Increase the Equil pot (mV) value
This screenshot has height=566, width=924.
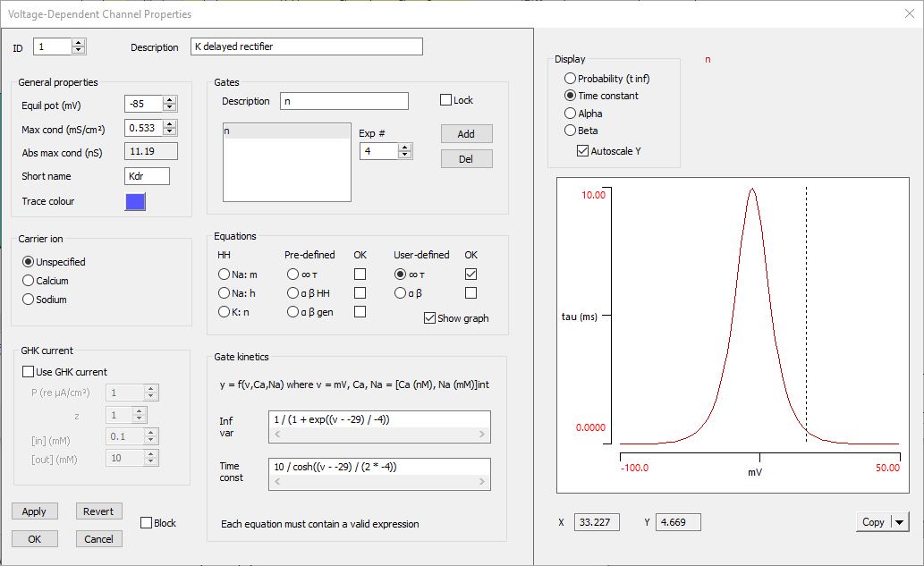pos(169,100)
